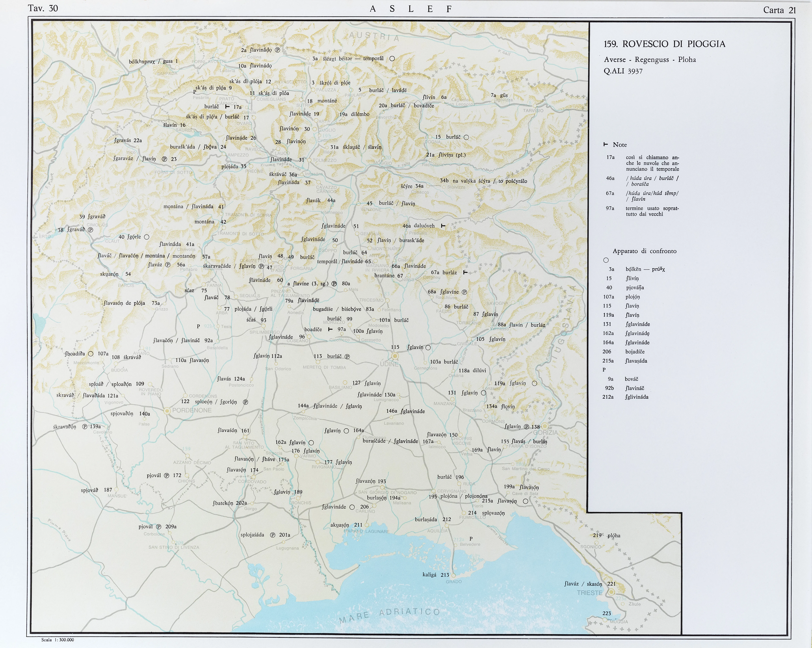Click the Scala 1:300.000 text
Screen dimensions: 812x648
click(x=58, y=640)
